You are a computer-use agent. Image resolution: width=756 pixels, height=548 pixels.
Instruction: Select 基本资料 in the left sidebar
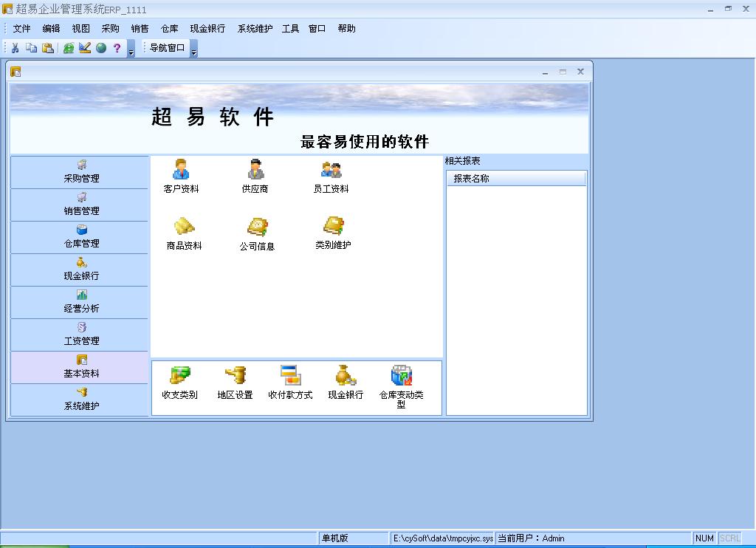80,368
